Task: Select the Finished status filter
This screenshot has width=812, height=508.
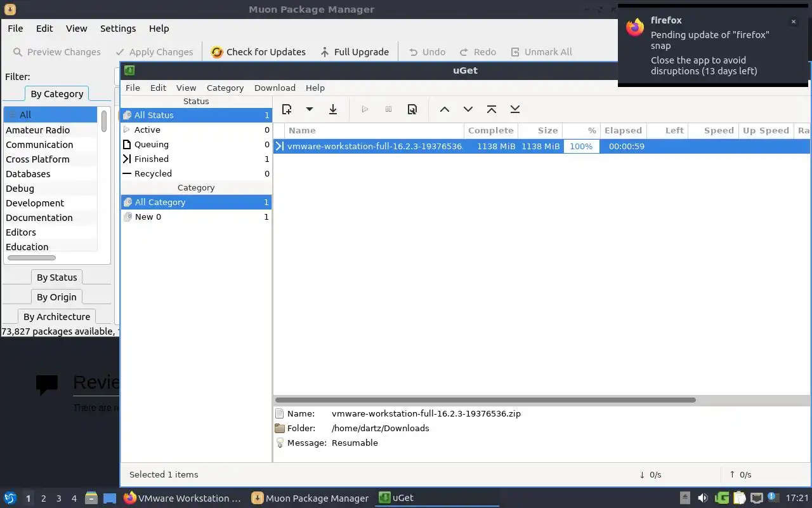Action: pos(196,159)
